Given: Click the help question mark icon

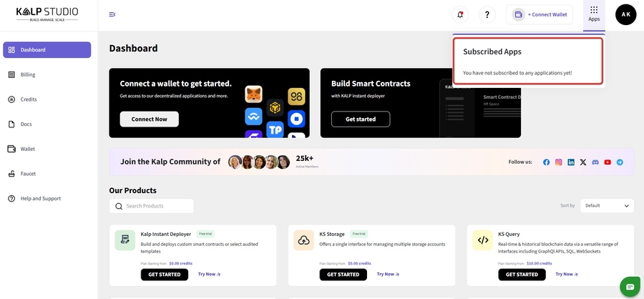Looking at the screenshot, I should (x=487, y=14).
